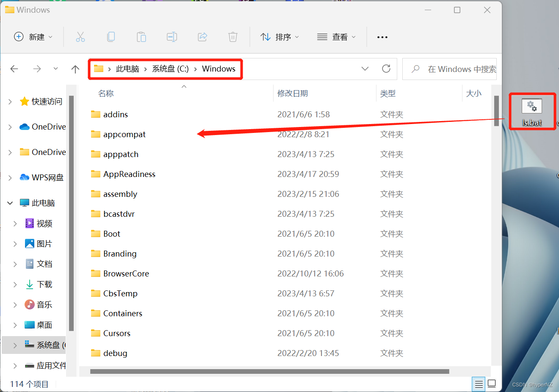Open recent locations dropdown chevron
Image resolution: width=559 pixels, height=392 pixels.
(55, 69)
